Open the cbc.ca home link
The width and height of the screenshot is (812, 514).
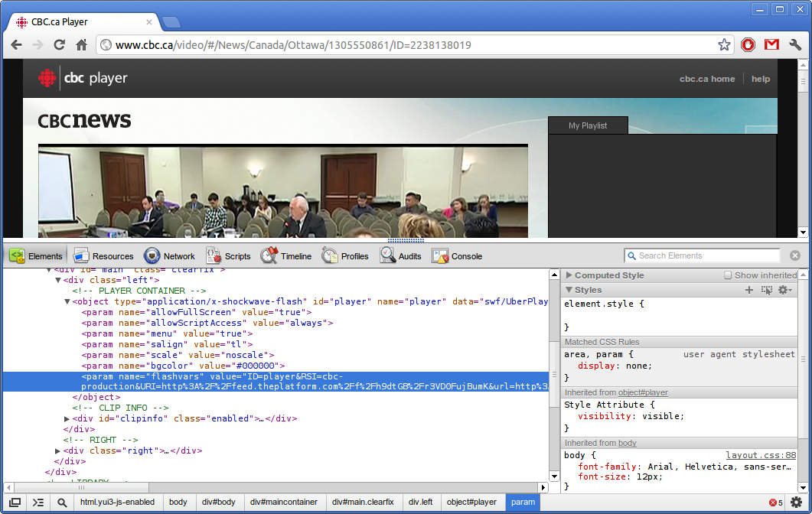point(707,79)
